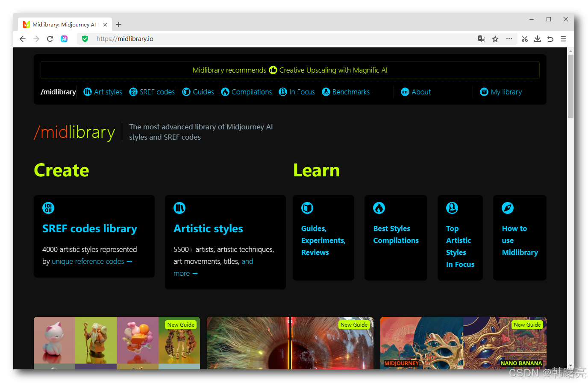The width and height of the screenshot is (588, 383).
Task: Click the Artistic styles card icon
Action: [x=179, y=208]
